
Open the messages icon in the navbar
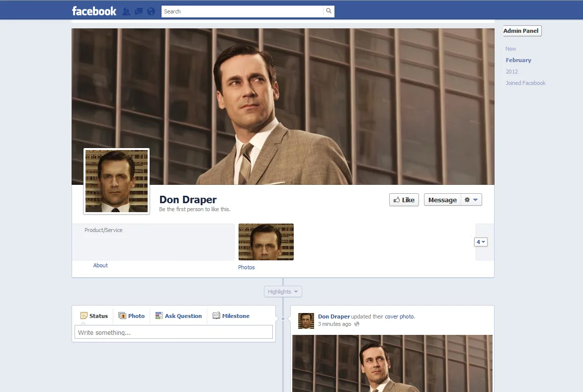tap(138, 11)
